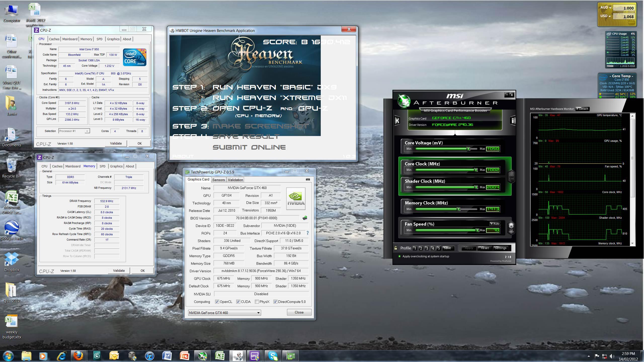Click ABOUT in the HWBOT Heaven window
Screen dimensions: 644x362
[x=183, y=156]
